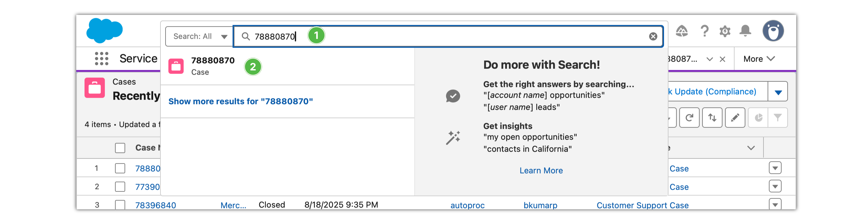The width and height of the screenshot is (868, 221).
Task: Open the Search: All scope dropdown
Action: [200, 36]
